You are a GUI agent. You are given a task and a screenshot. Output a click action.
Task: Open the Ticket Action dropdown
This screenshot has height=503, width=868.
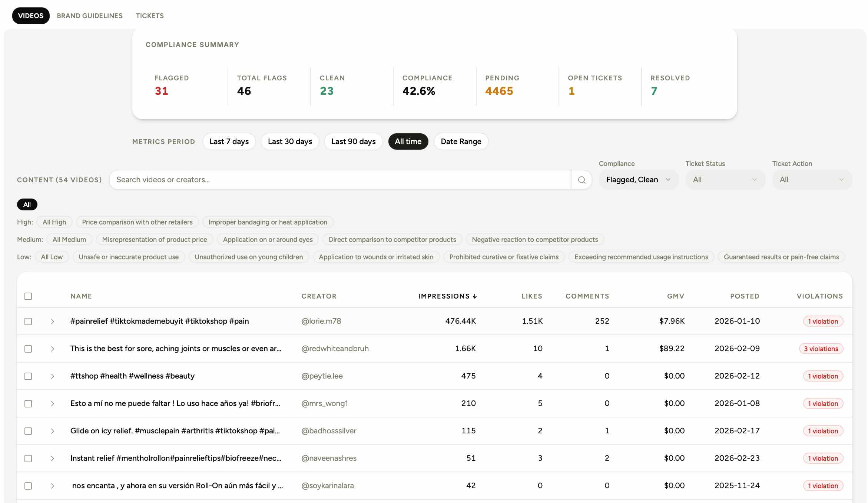point(812,180)
